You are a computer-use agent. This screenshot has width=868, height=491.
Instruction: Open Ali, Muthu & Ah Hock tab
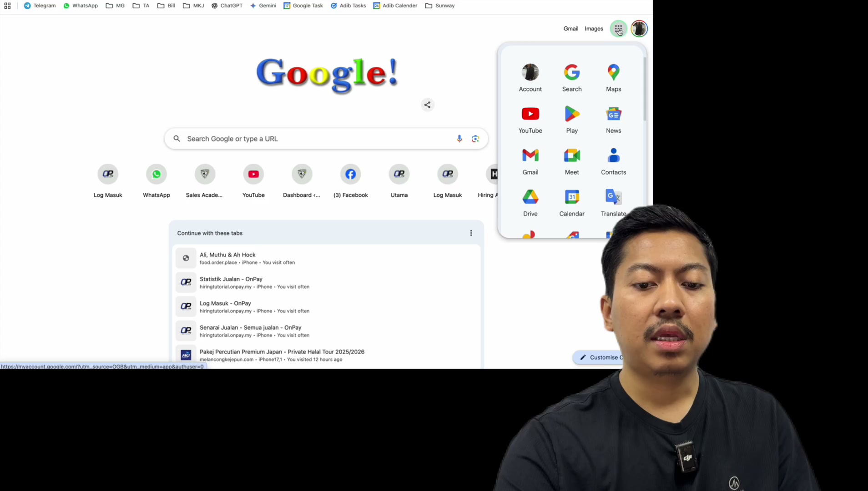click(x=326, y=258)
